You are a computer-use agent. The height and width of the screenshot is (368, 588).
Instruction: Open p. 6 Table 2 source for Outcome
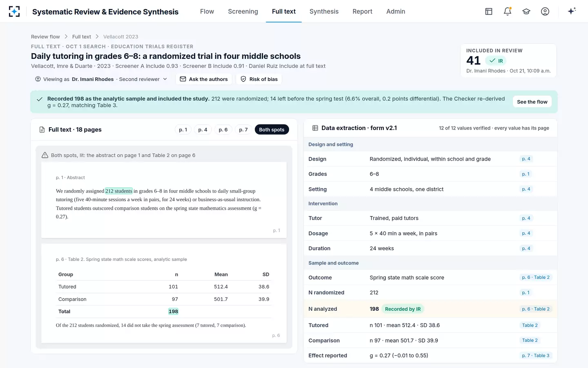click(536, 277)
